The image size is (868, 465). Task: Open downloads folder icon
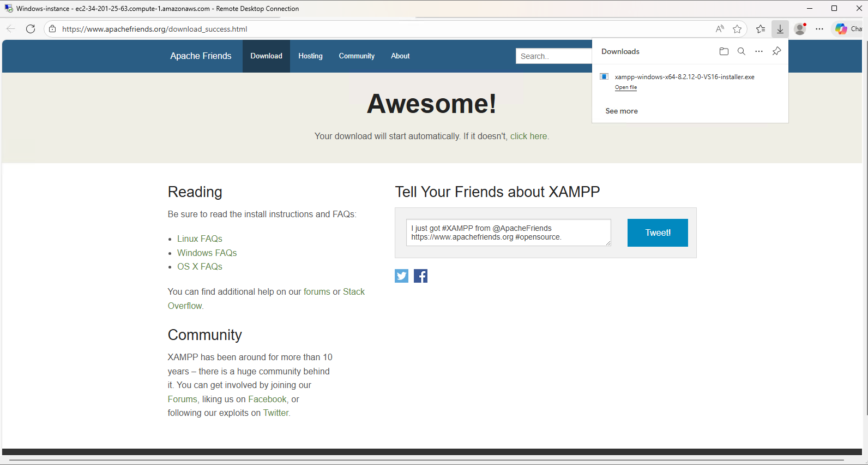point(724,51)
